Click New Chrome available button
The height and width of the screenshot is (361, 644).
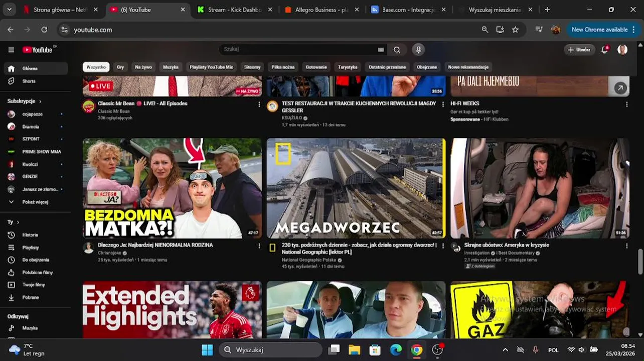602,30
